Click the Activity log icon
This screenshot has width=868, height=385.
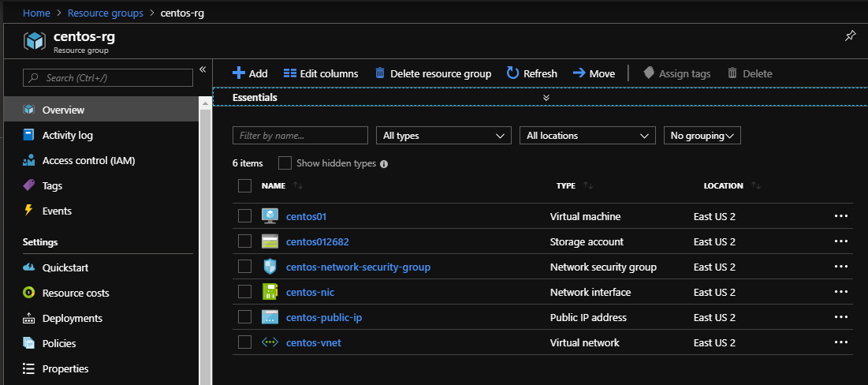tap(29, 135)
